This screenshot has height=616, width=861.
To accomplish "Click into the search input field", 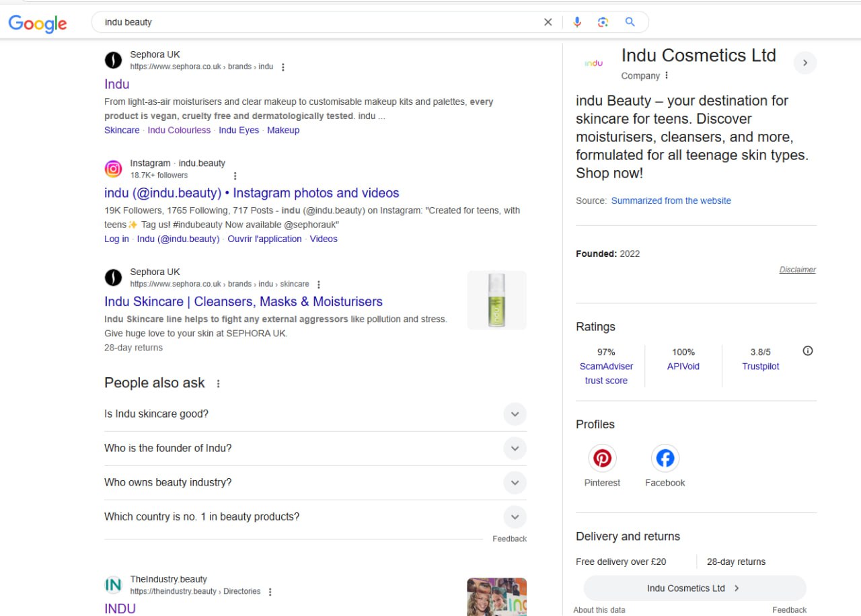I will 316,22.
